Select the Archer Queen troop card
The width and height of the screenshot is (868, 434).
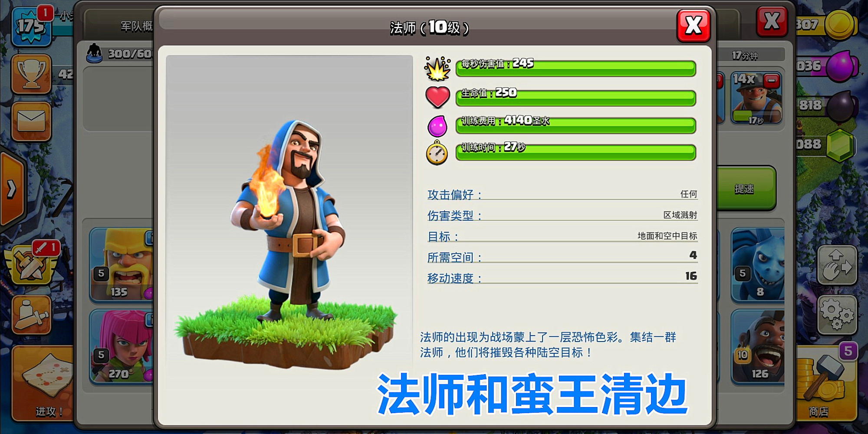click(122, 346)
